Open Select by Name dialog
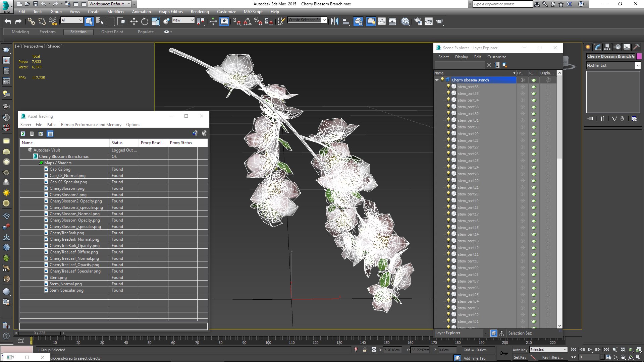The height and width of the screenshot is (362, 644). (x=100, y=21)
